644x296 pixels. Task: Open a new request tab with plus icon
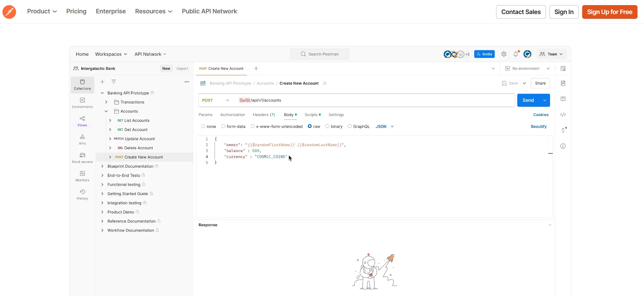(x=256, y=68)
